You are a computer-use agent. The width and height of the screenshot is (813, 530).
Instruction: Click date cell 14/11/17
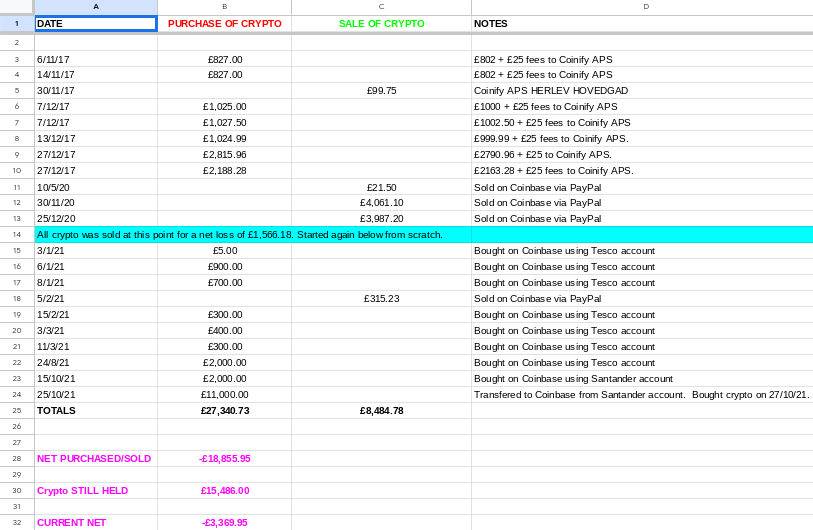click(96, 74)
